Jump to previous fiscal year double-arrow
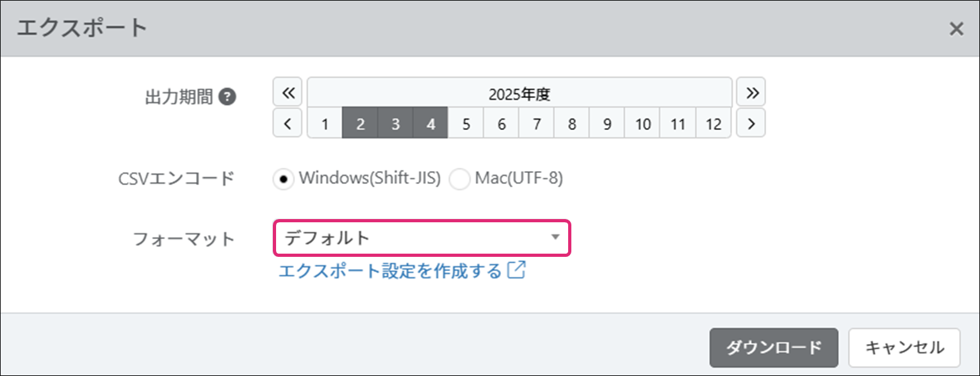The image size is (980, 376). click(x=288, y=94)
